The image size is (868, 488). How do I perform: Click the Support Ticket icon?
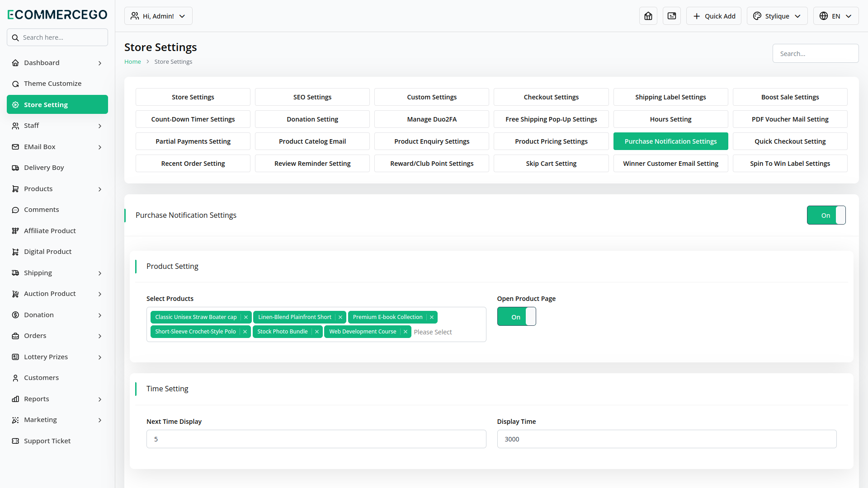[x=15, y=441]
